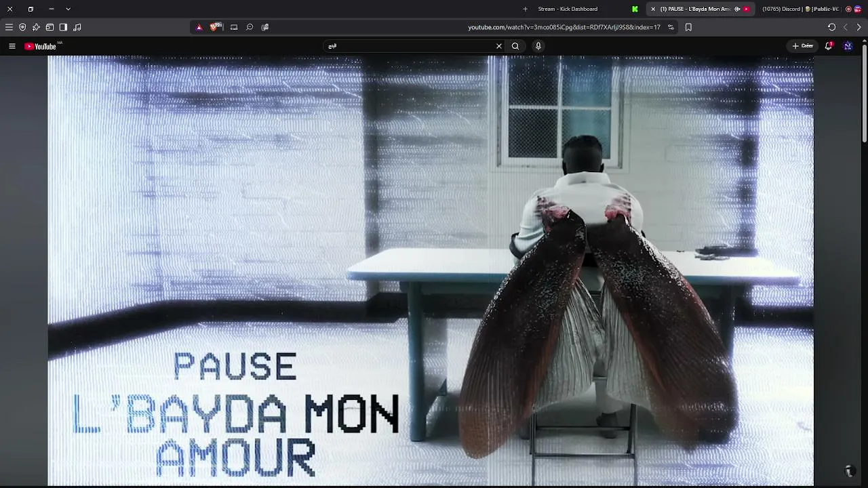This screenshot has height=488, width=868.
Task: Clear the YouTube search box with X
Action: [499, 46]
